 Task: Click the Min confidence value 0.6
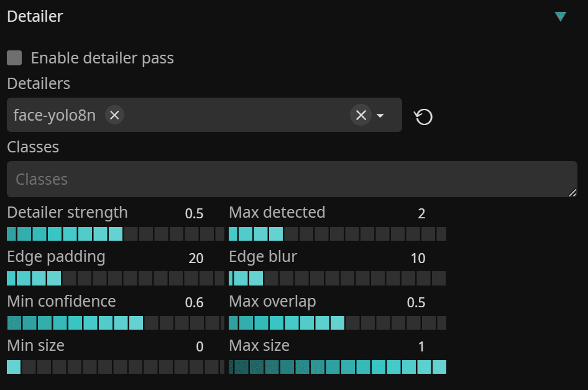[195, 302]
